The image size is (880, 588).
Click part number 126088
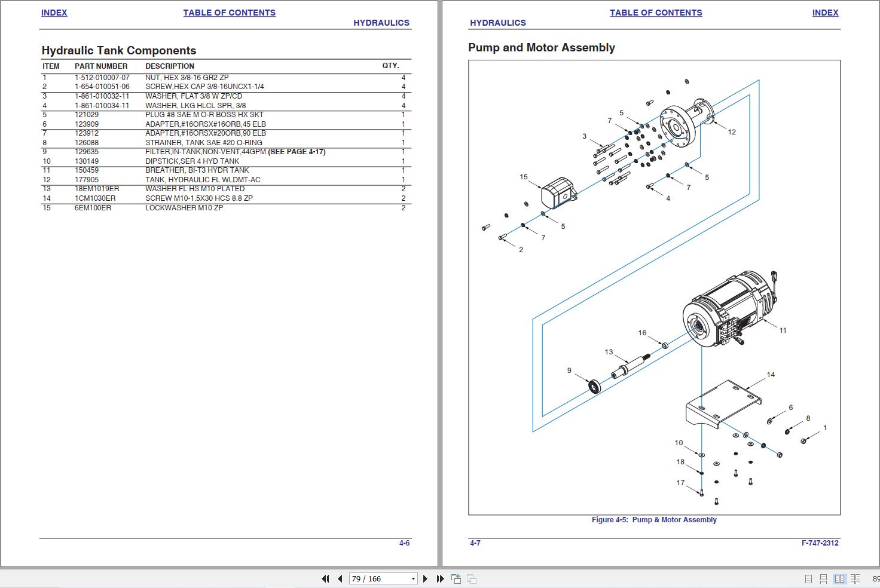tap(87, 143)
